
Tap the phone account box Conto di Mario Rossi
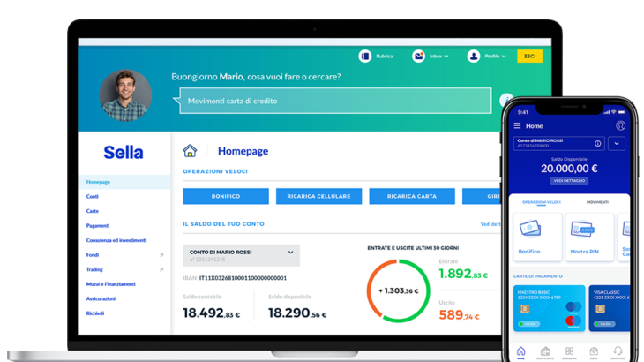558,143
